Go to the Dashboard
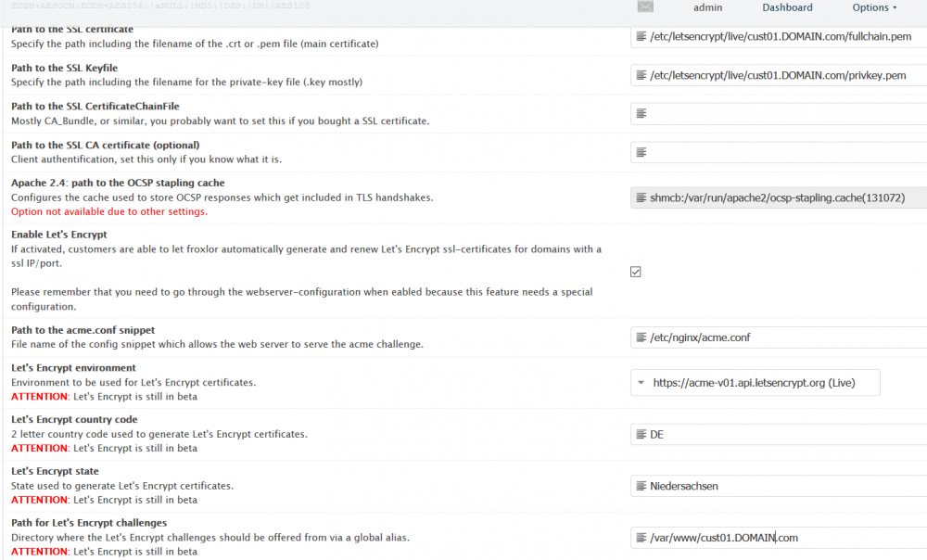 [x=787, y=7]
